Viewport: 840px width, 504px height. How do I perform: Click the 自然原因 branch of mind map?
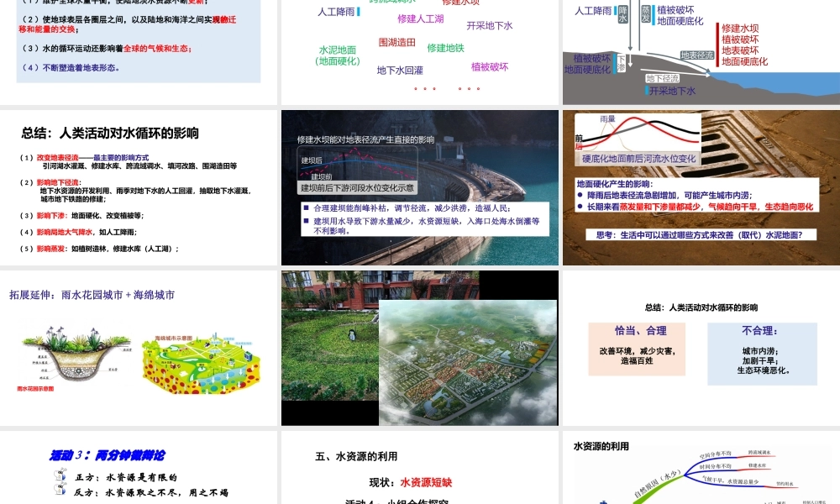point(658,485)
